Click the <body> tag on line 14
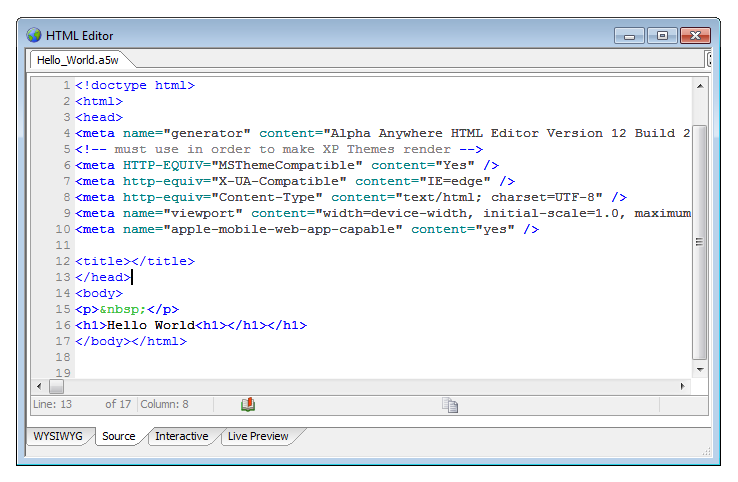Viewport: 738px width, 482px height. click(x=99, y=293)
